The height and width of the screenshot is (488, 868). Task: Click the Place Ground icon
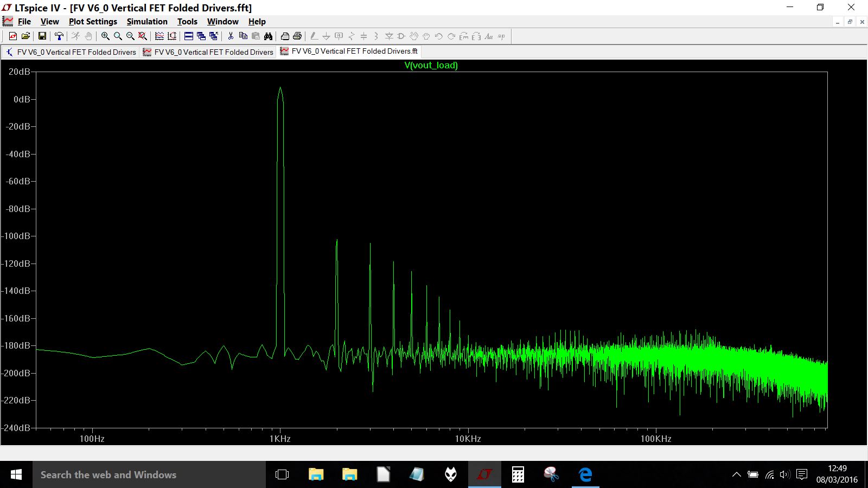[x=326, y=36]
